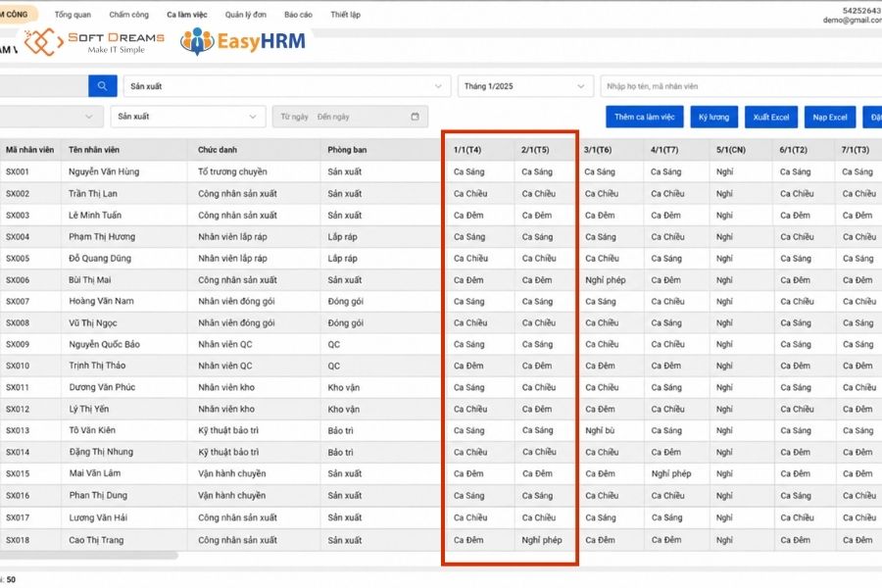The image size is (882, 588).
Task: Click the Tổ trưởng chuyền job title cell
Action: (232, 171)
